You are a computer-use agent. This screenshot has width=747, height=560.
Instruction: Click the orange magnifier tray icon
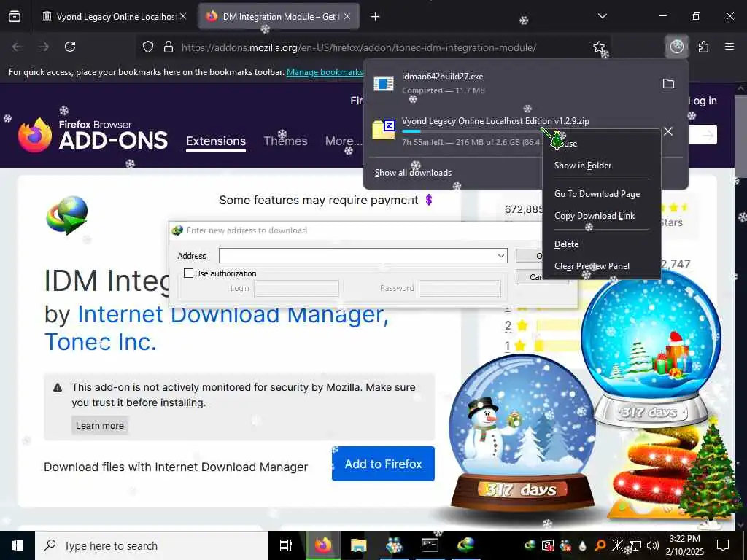pyautogui.click(x=600, y=545)
